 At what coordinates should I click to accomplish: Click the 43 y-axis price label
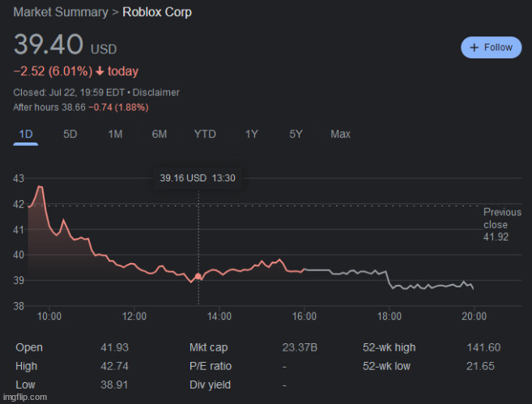pos(19,178)
